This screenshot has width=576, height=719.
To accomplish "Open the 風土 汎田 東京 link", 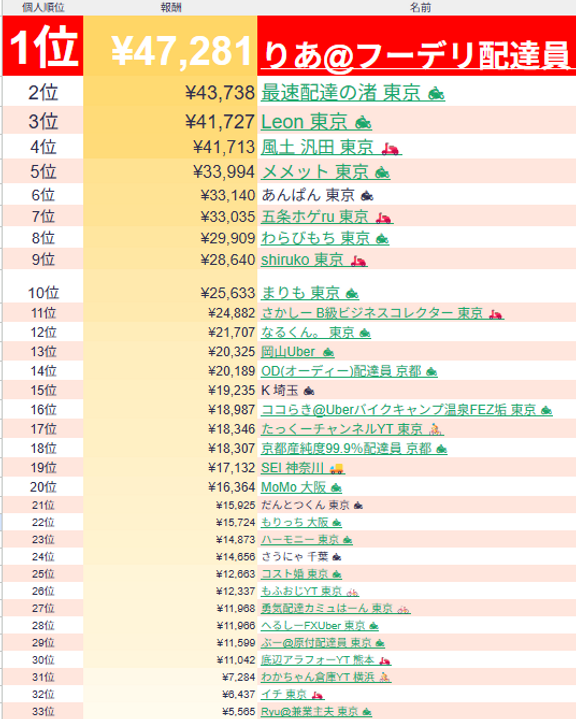I will tap(331, 147).
